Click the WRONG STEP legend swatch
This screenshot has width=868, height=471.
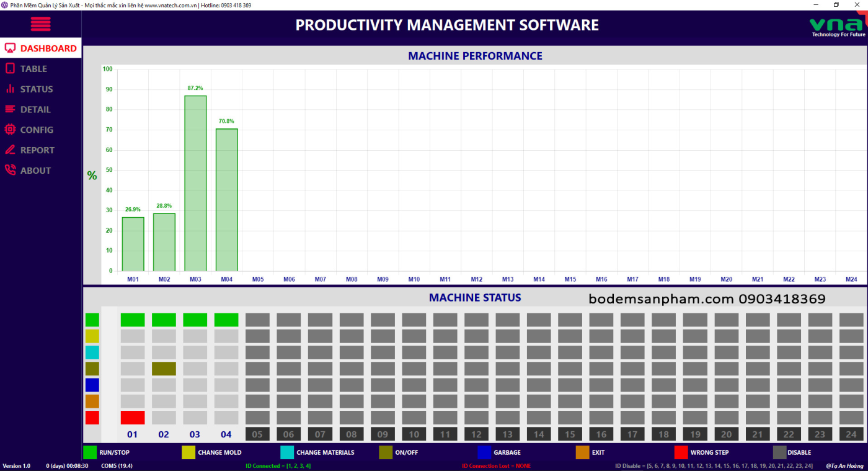point(681,452)
